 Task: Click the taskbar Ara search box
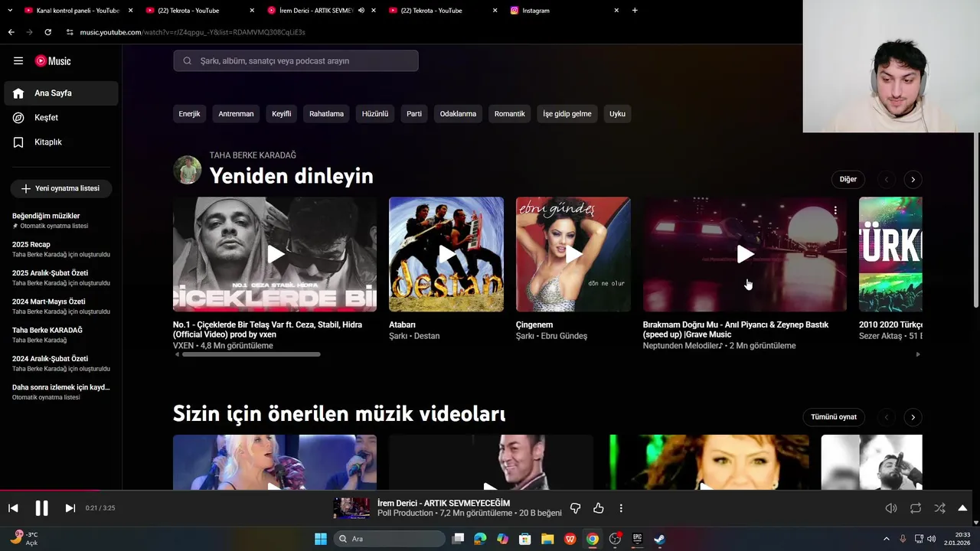click(390, 539)
